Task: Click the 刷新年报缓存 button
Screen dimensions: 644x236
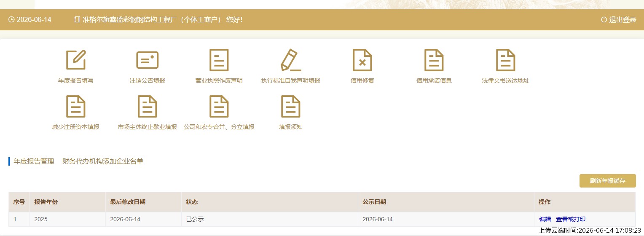Action: [x=607, y=181]
